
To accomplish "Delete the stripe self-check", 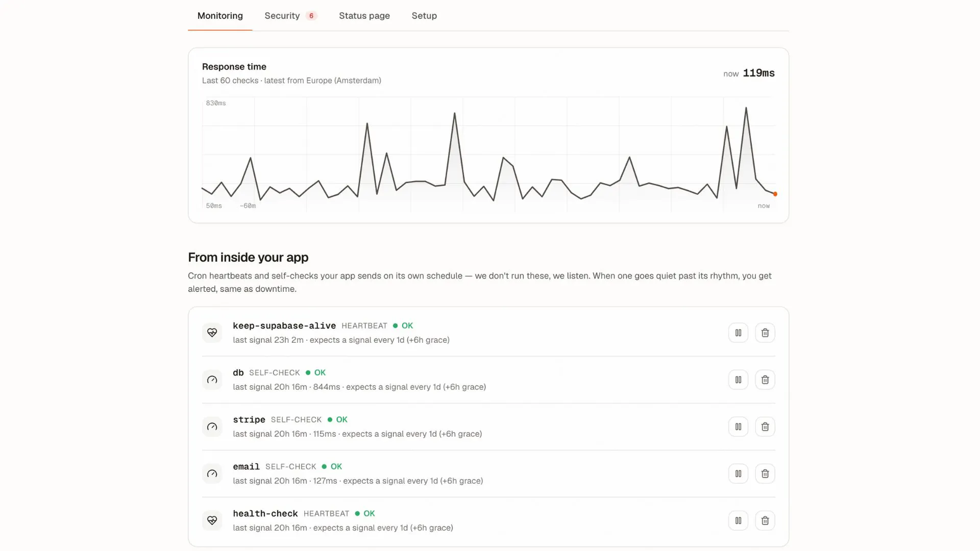I will (765, 427).
